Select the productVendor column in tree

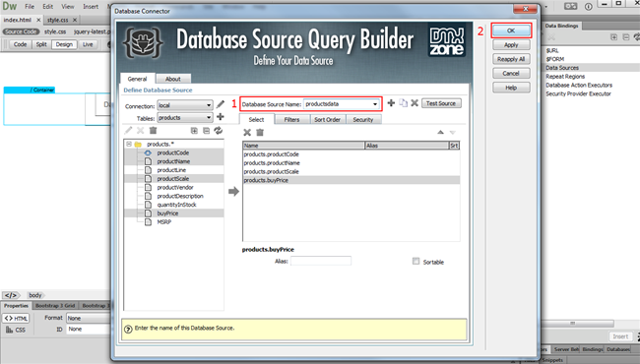[x=175, y=188]
